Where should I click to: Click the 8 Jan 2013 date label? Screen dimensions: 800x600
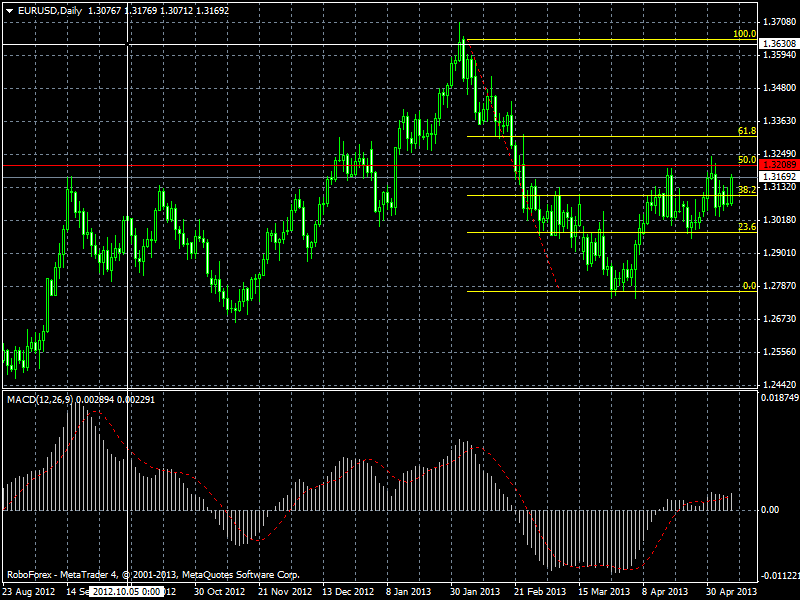408,592
